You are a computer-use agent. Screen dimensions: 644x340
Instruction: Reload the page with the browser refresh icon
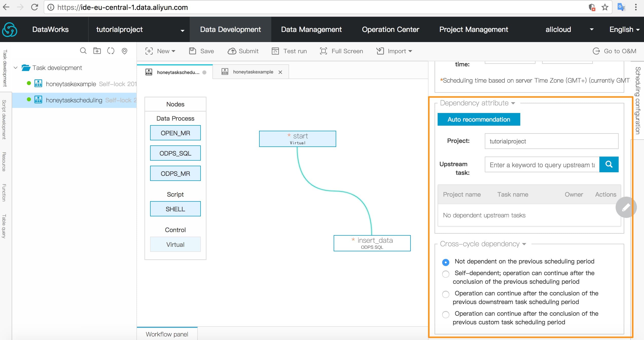pos(34,7)
